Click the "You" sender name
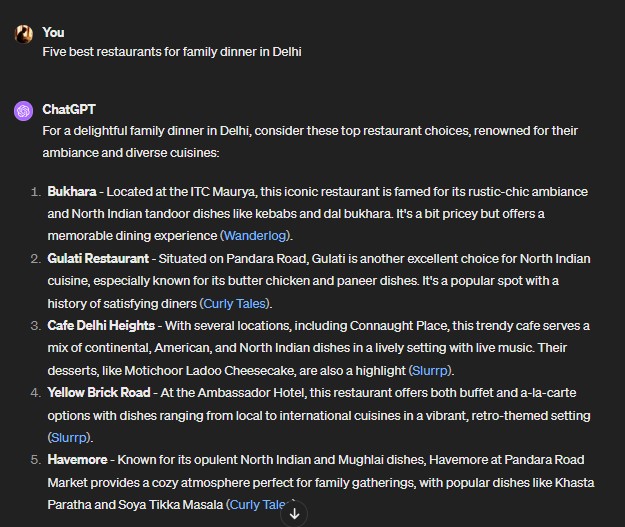625x527 pixels. point(53,32)
